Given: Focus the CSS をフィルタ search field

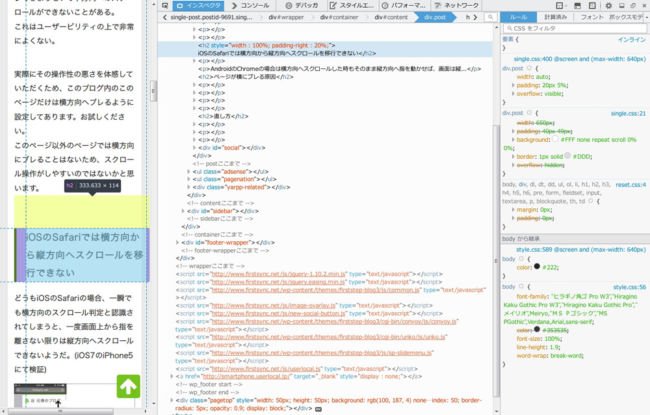Looking at the screenshot, I should (575, 28).
